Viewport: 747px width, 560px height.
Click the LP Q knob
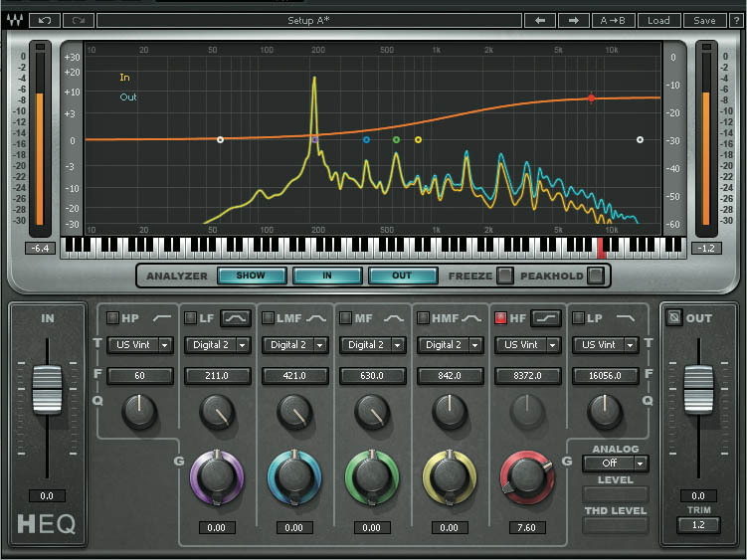(605, 412)
